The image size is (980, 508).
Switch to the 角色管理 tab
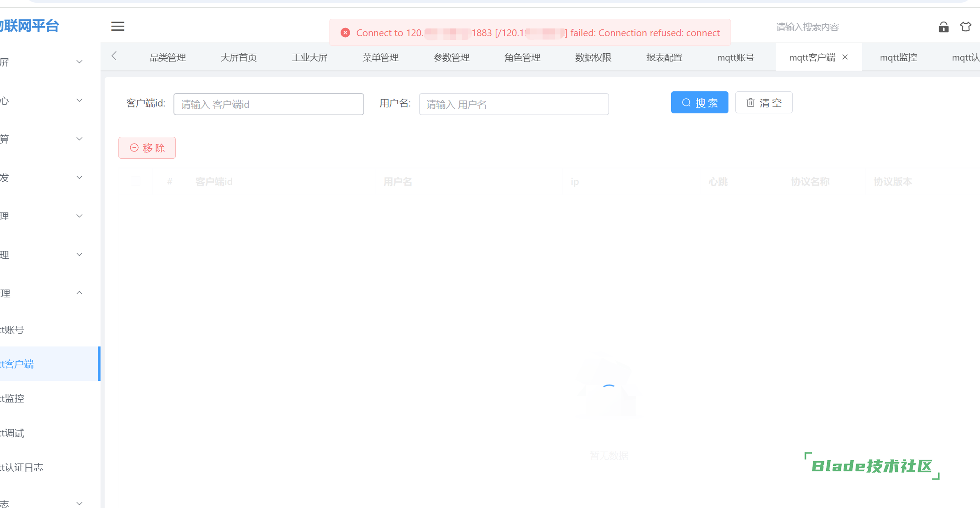pos(522,57)
